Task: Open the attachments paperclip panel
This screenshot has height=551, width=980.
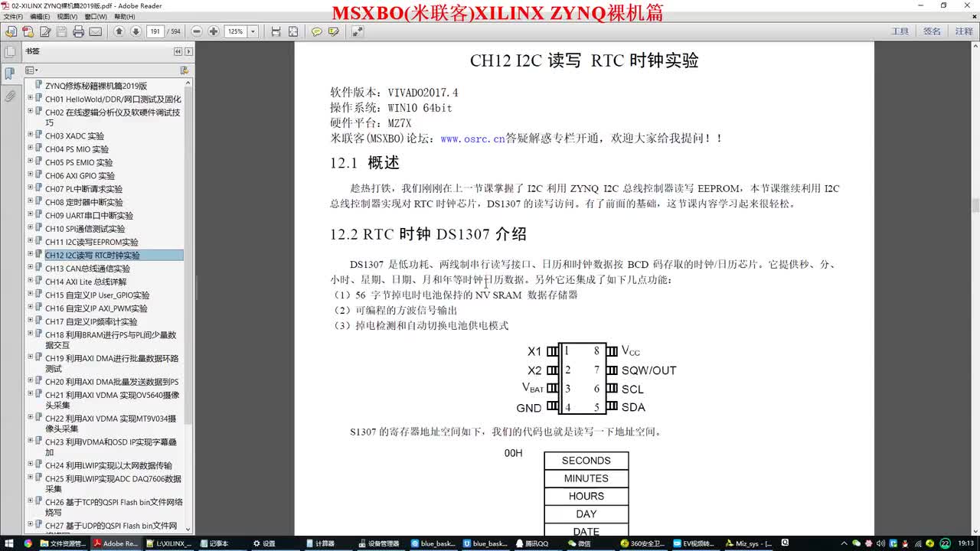Action: (x=9, y=96)
